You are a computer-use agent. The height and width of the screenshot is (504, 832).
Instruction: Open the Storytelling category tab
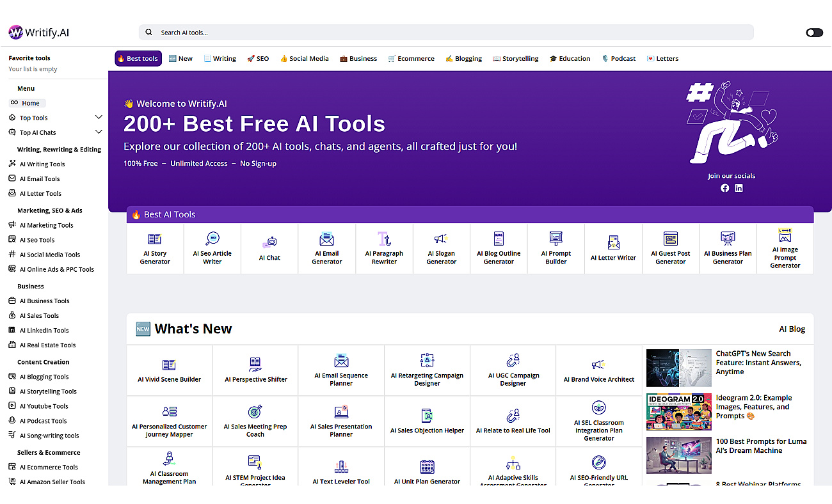coord(516,58)
